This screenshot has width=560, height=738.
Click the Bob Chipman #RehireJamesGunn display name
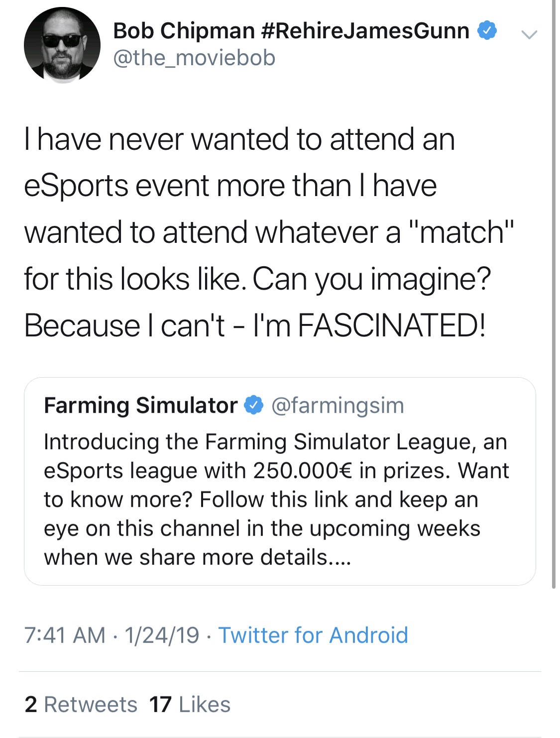click(x=291, y=31)
